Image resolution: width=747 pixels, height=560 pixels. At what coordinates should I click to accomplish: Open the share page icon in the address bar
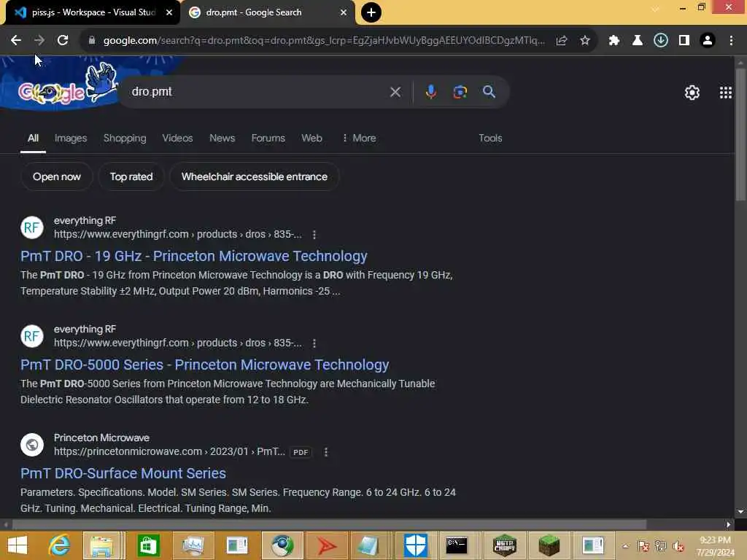point(561,41)
